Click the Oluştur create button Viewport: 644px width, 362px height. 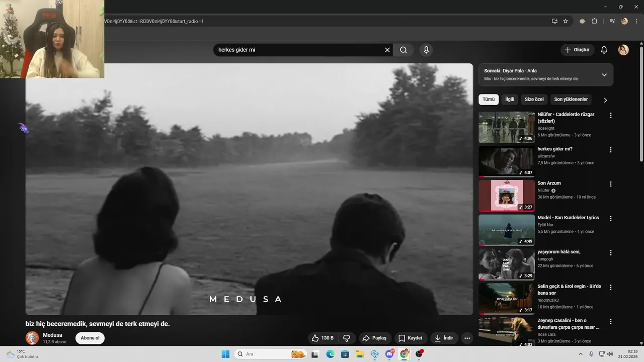tap(577, 50)
